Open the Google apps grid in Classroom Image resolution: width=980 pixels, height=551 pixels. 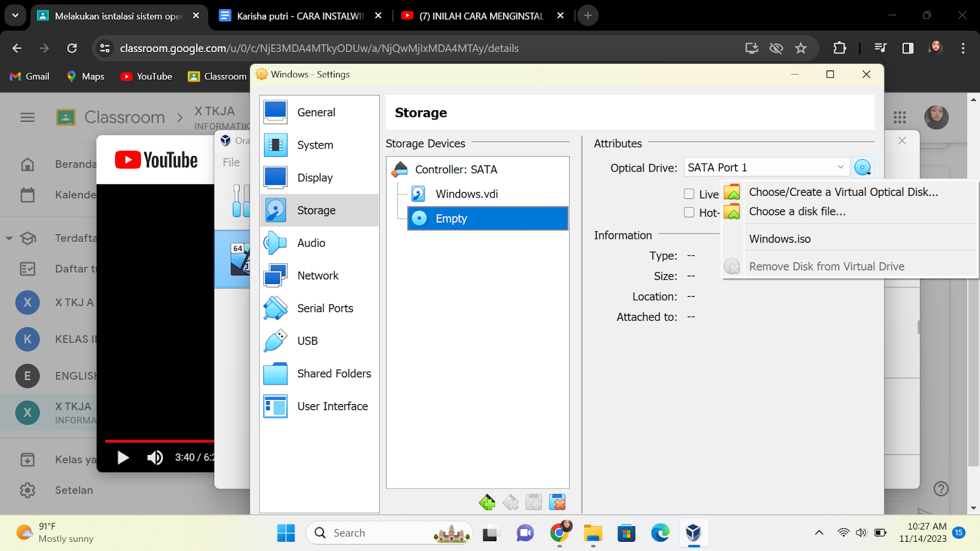[x=900, y=117]
